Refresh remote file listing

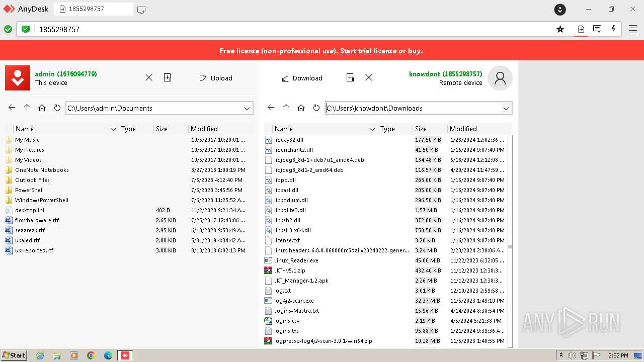(x=316, y=108)
